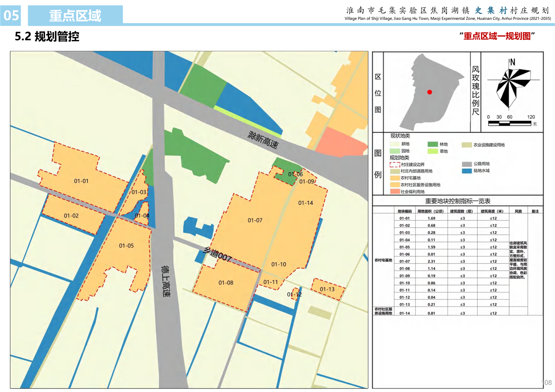555x392 pixels.
Task: Click the black-and-white scale bar
Action: pyautogui.click(x=510, y=123)
